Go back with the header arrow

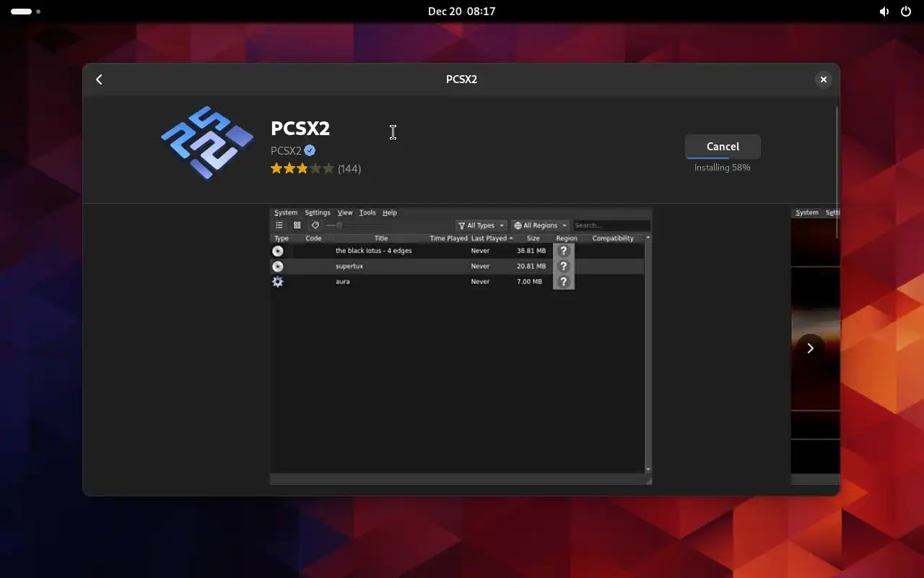99,79
